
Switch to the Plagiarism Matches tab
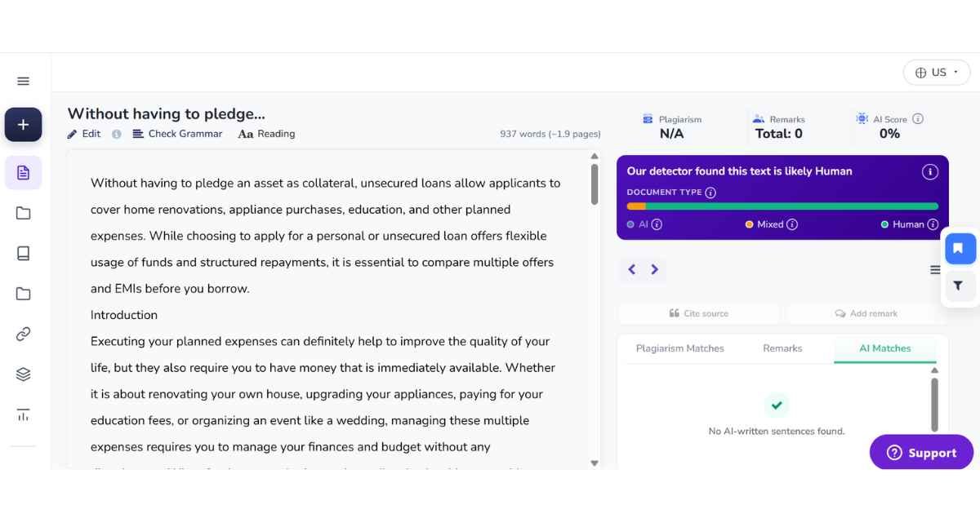(680, 348)
